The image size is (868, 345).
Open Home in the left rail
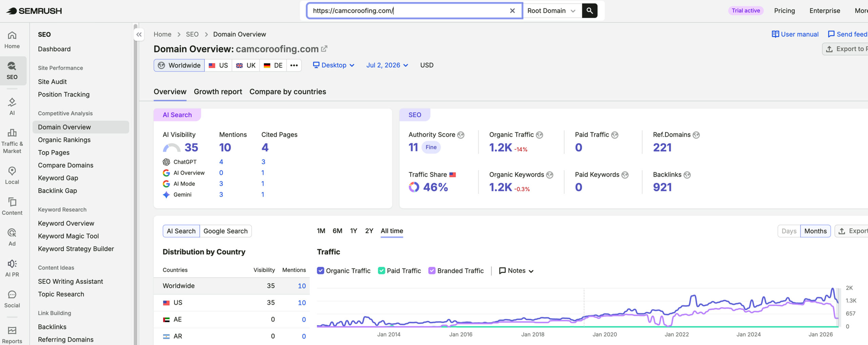click(12, 40)
